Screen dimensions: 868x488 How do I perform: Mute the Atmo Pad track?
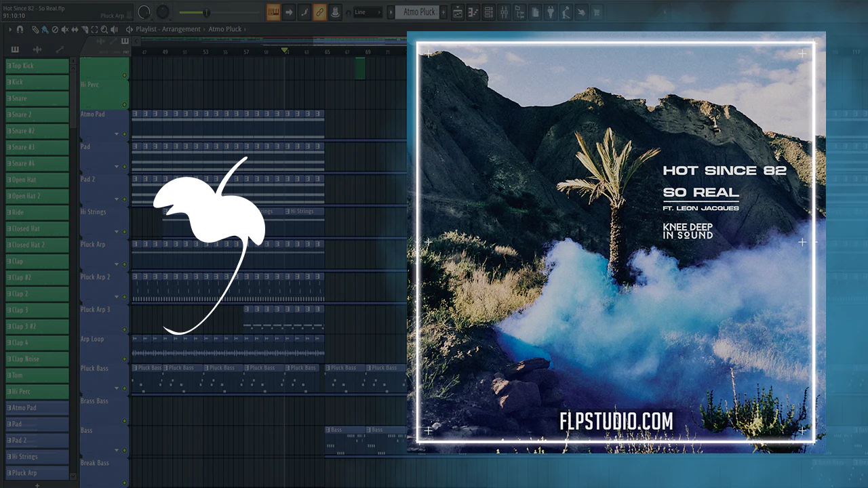pyautogui.click(x=124, y=135)
